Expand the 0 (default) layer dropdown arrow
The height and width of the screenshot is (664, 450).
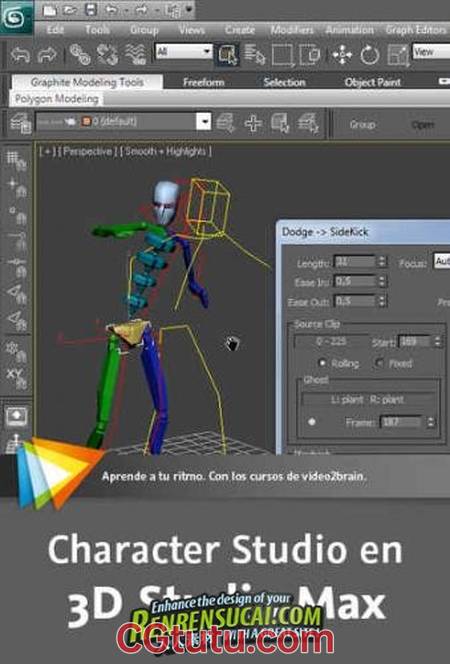pyautogui.click(x=204, y=122)
